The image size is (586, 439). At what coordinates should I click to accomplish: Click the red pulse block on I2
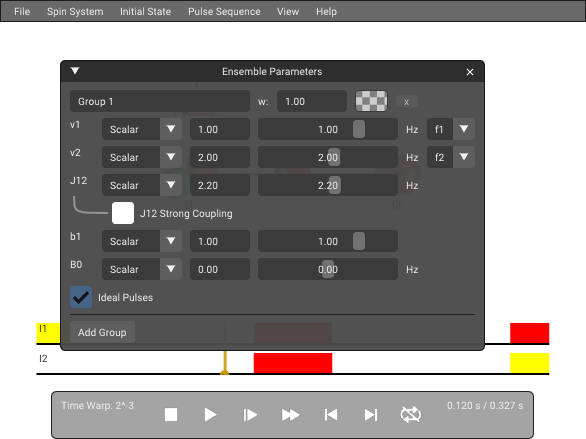tap(293, 363)
